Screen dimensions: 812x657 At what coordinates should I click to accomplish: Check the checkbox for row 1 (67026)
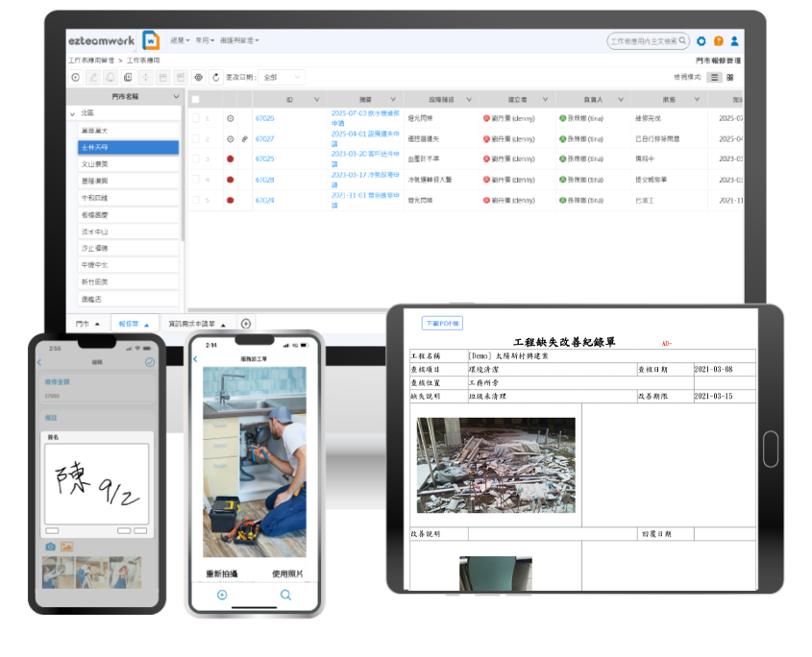pyautogui.click(x=196, y=118)
